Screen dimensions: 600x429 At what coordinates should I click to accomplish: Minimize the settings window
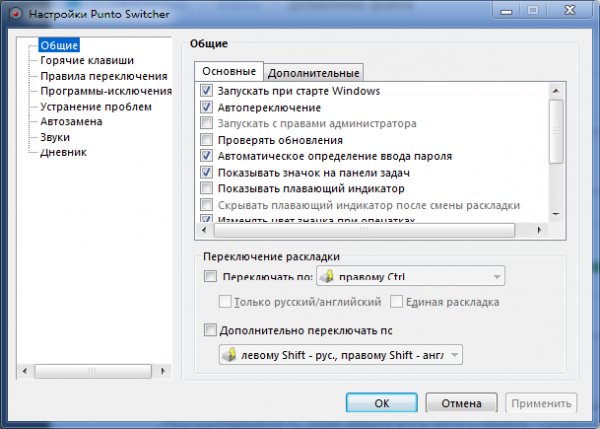[506, 11]
